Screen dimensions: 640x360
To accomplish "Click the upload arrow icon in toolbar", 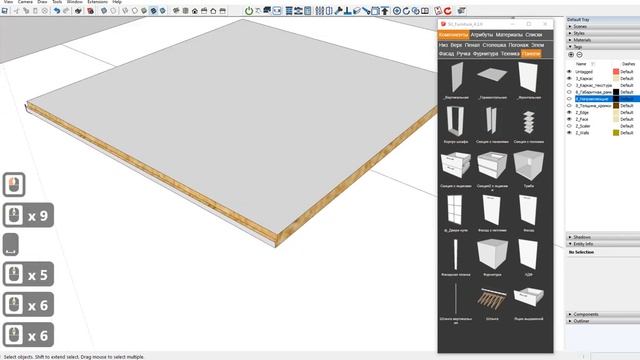I will pyautogui.click(x=384, y=11).
